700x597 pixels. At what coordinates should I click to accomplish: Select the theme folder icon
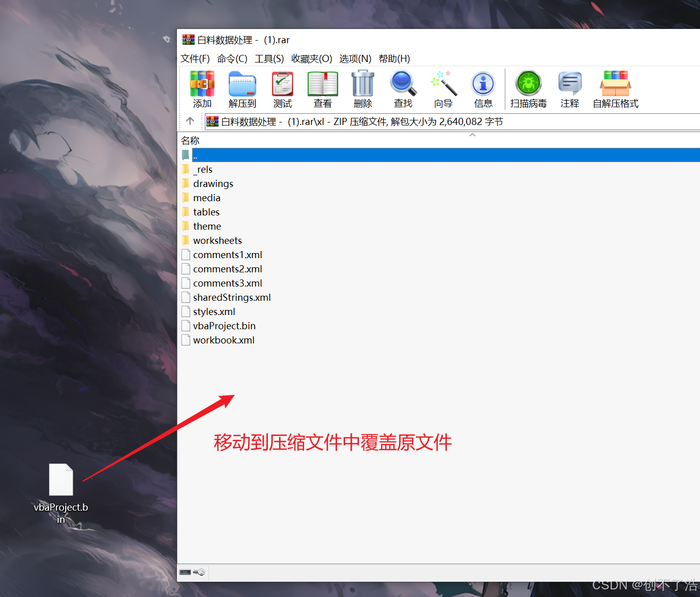[x=186, y=226]
